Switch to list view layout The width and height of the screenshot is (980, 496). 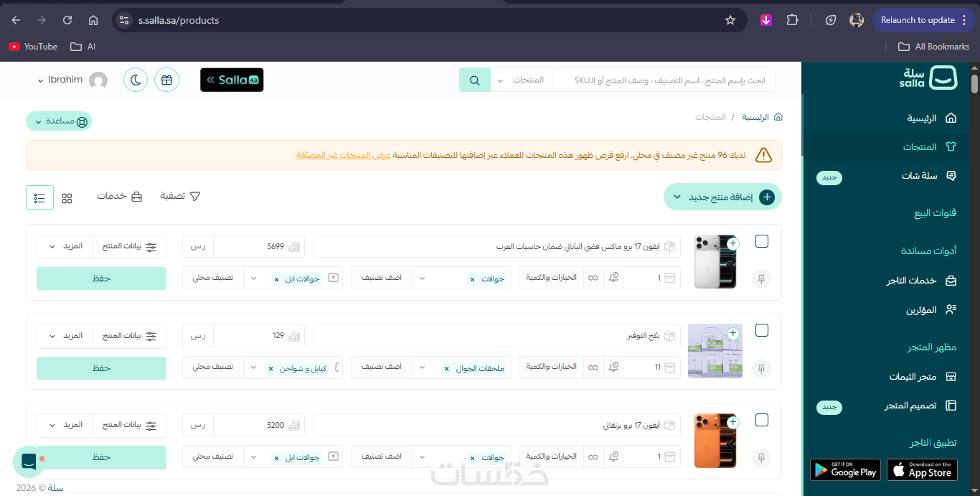[39, 197]
